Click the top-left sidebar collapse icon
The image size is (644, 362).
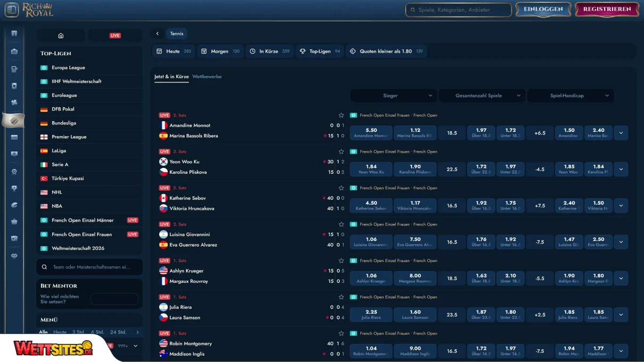point(12,10)
